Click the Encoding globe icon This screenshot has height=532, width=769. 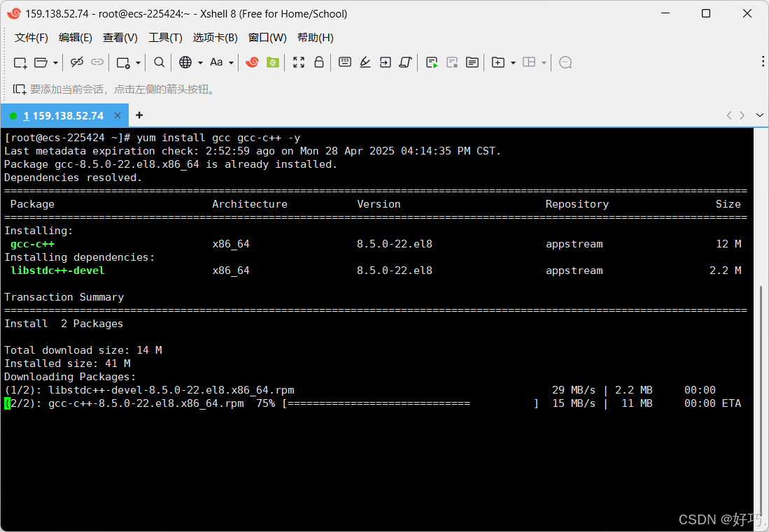185,62
